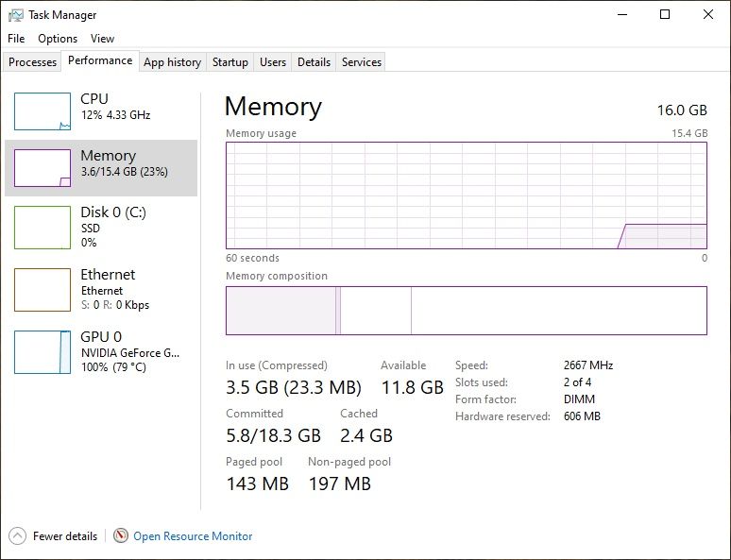Open the View menu
Image resolution: width=731 pixels, height=560 pixels.
(x=102, y=39)
